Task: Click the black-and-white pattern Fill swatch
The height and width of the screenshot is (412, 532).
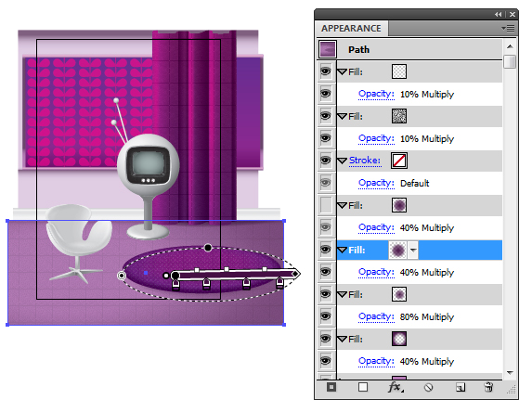Action: 399,116
